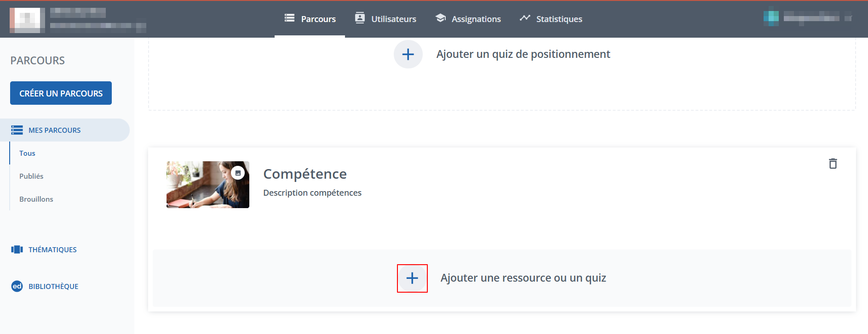Click the organization logo in top left
Viewport: 868px width, 334px height.
coord(28,20)
